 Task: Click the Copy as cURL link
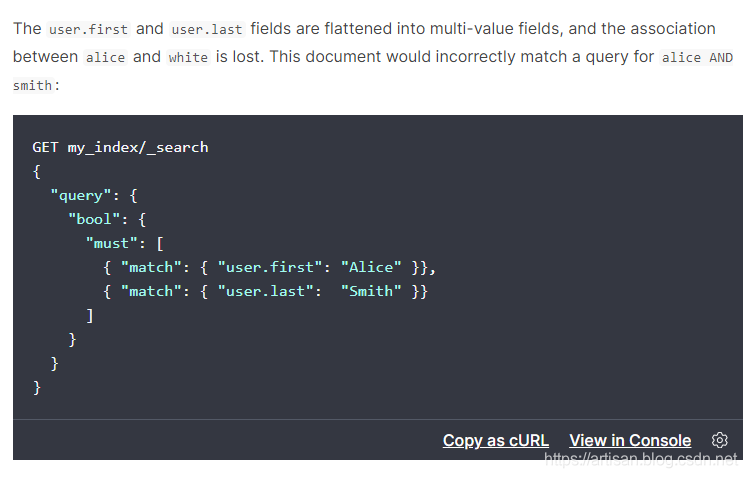pyautogui.click(x=496, y=440)
